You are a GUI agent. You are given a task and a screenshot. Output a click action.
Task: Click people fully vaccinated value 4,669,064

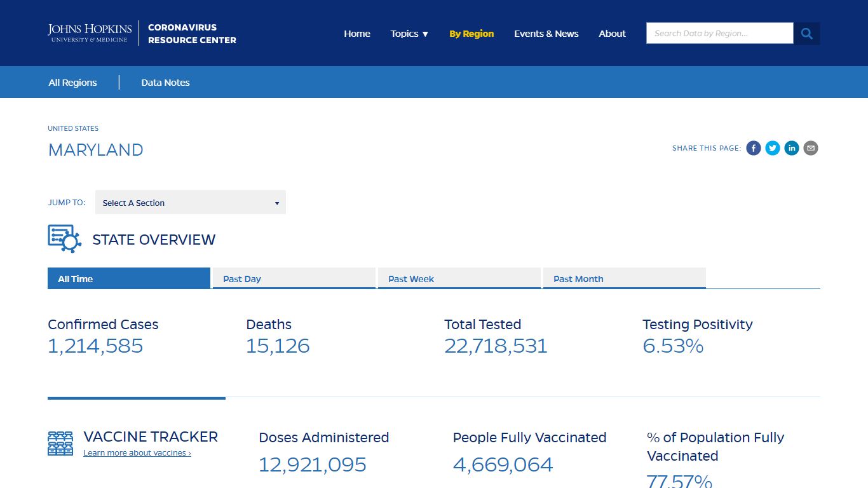(503, 464)
